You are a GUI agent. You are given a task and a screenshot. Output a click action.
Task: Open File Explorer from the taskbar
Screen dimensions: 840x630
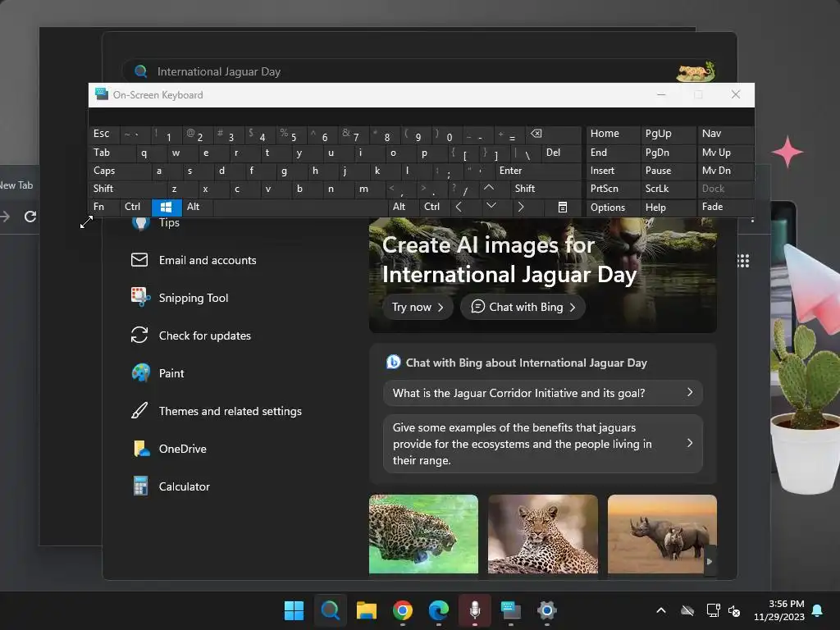pyautogui.click(x=367, y=610)
